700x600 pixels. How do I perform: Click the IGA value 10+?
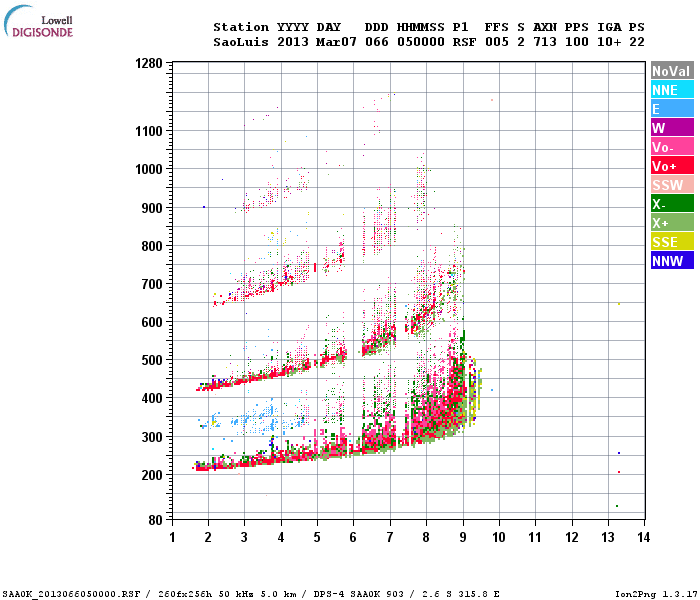(609, 42)
